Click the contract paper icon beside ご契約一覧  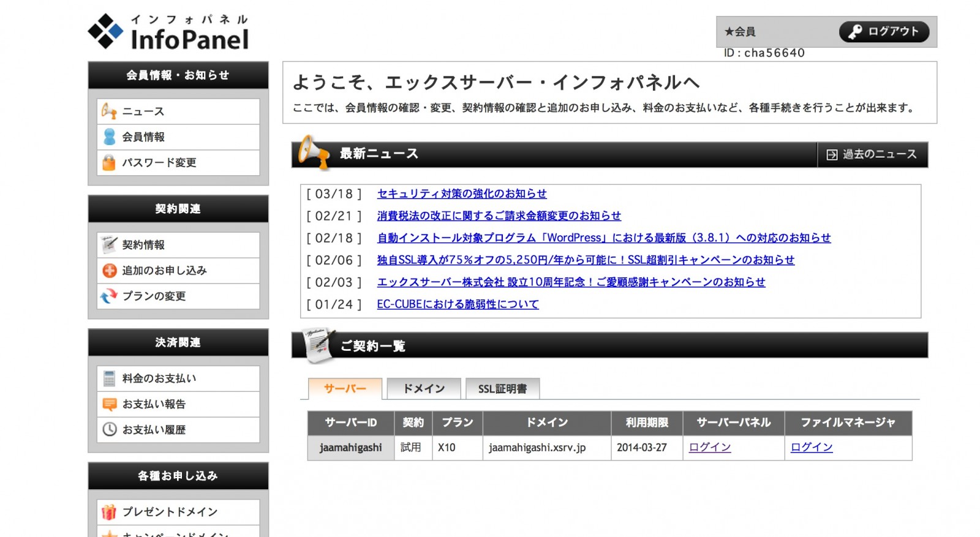tap(318, 345)
